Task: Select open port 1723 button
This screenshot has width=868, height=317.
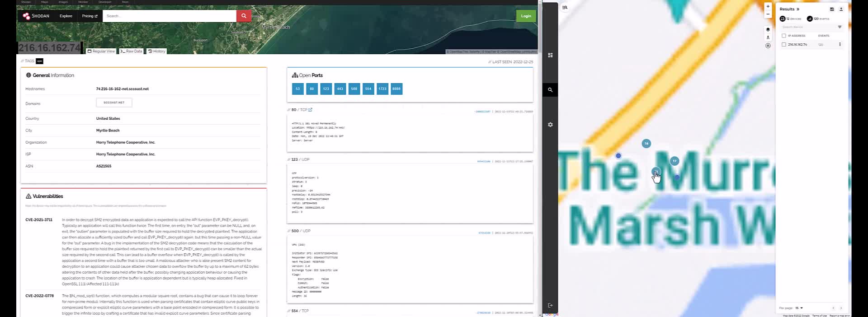Action: pyautogui.click(x=382, y=89)
